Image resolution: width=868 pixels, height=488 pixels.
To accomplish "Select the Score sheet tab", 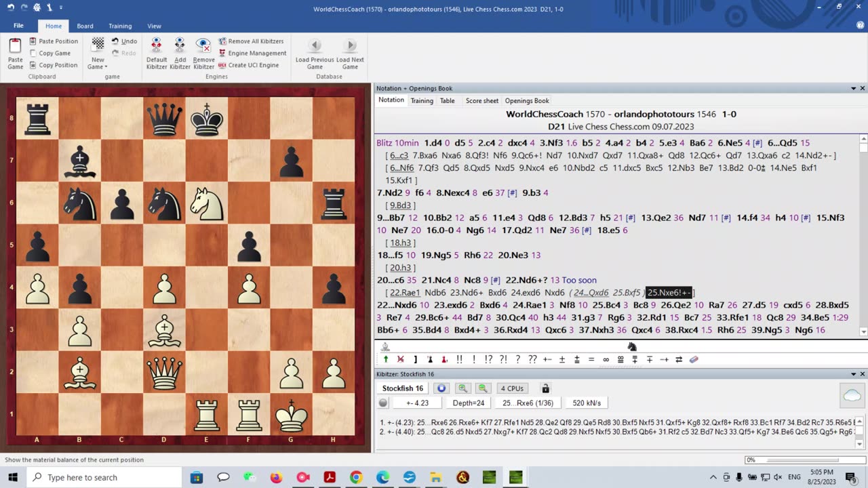I will tap(482, 100).
